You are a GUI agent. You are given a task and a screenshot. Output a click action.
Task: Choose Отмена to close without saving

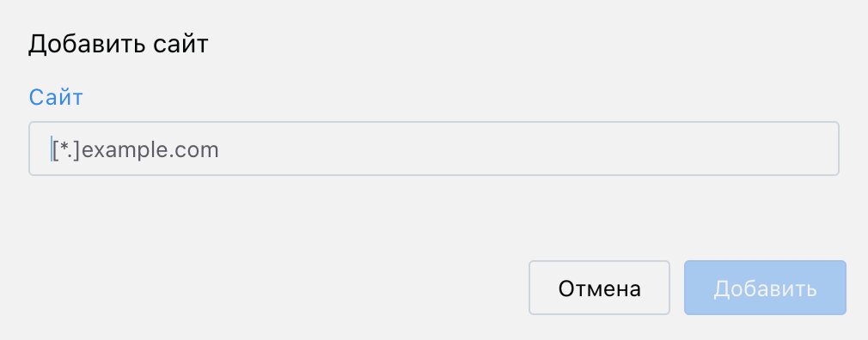pos(599,288)
